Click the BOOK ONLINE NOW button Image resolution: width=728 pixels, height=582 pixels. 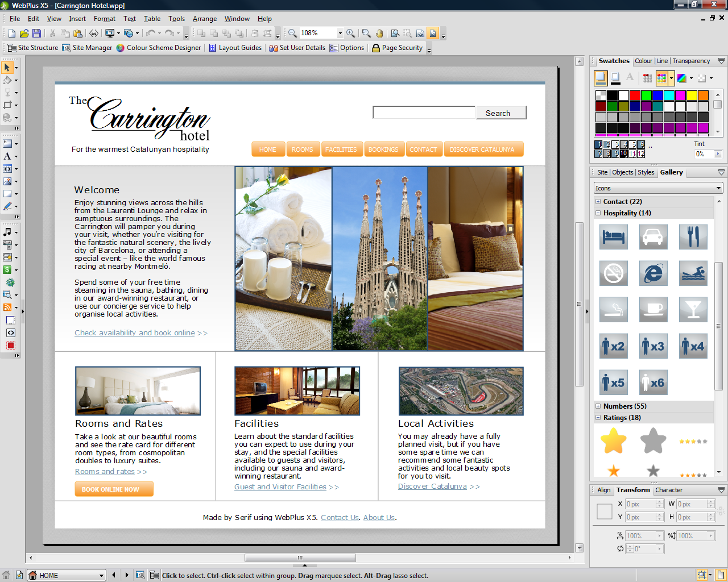(114, 489)
